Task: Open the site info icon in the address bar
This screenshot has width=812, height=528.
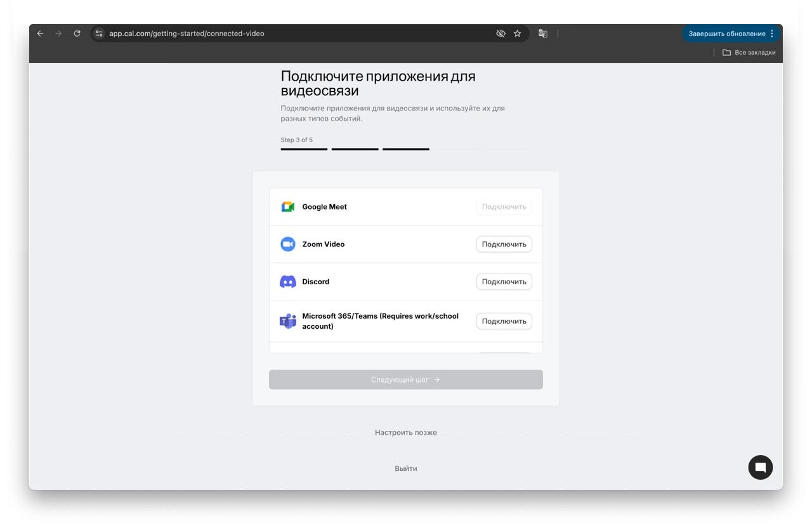Action: (99, 34)
